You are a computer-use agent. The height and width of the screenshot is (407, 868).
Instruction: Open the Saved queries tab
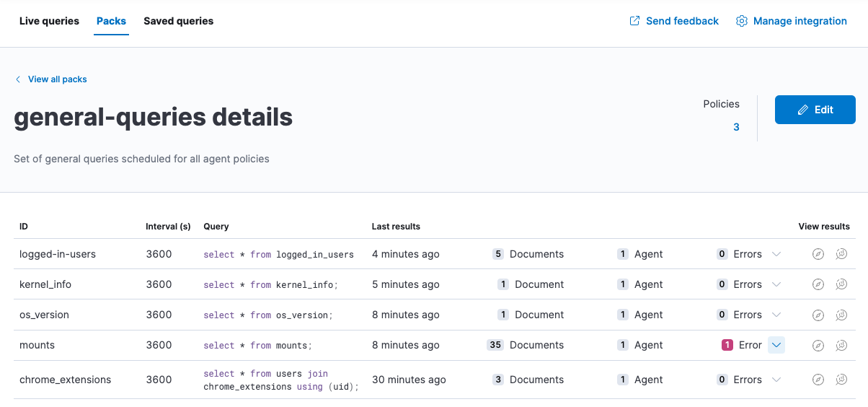pyautogui.click(x=178, y=21)
